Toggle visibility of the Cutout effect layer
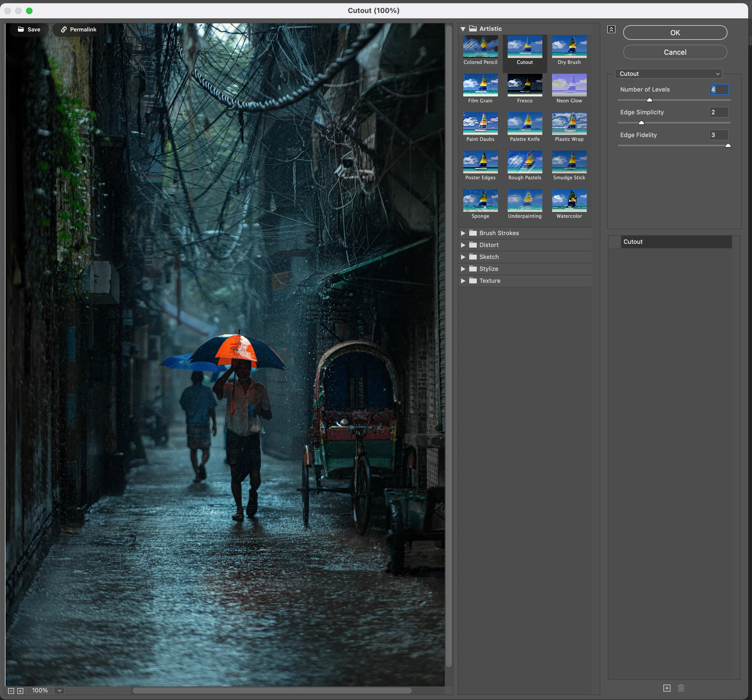752x700 pixels. tap(614, 242)
